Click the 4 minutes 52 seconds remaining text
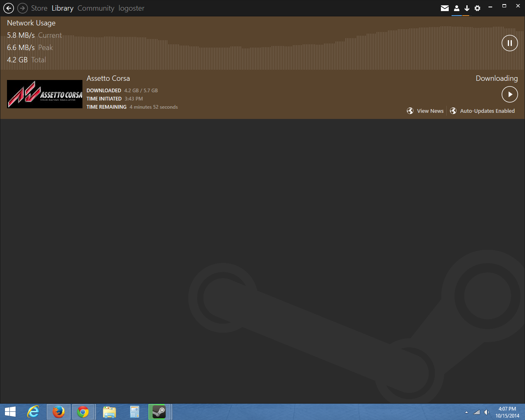 click(154, 107)
